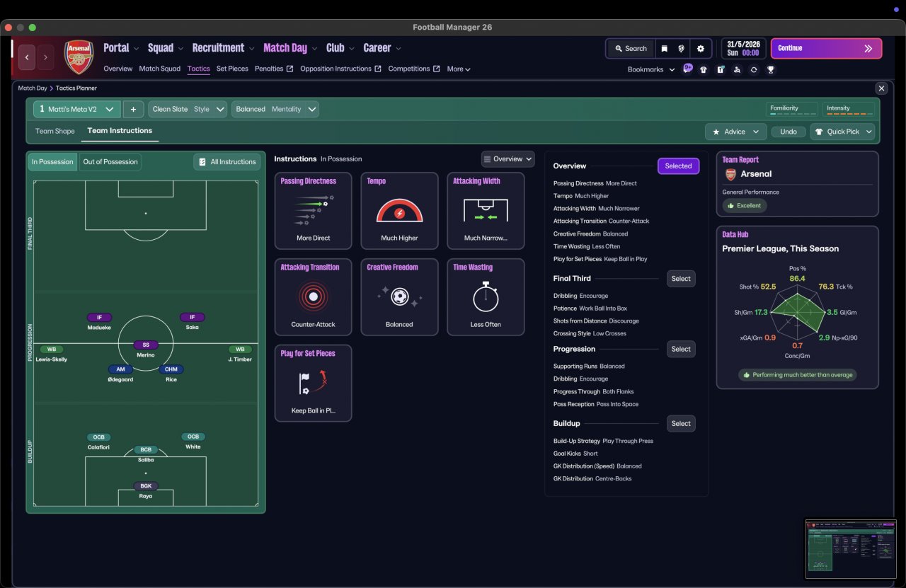This screenshot has height=588, width=906.
Task: Open the Tempo instruction card
Action: point(399,211)
